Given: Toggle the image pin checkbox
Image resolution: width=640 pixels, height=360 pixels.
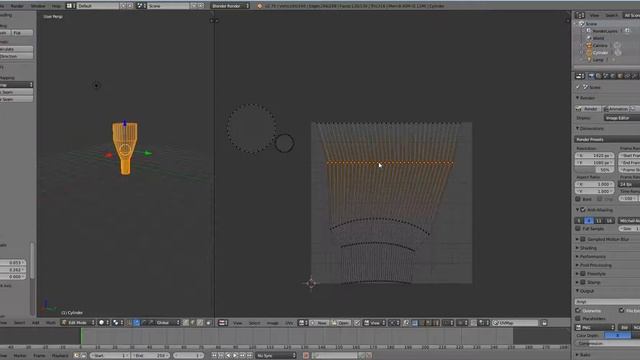Looking at the screenshot, I should (357, 322).
